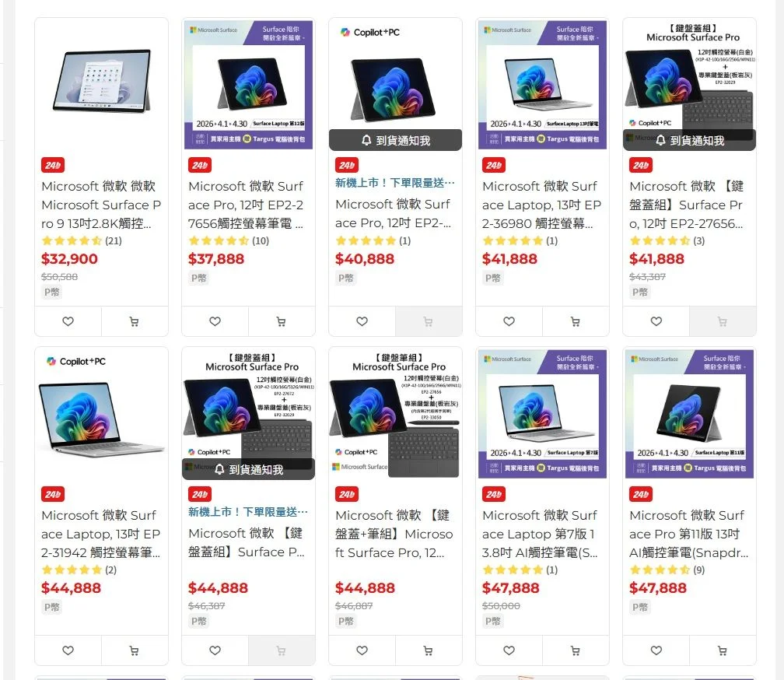
Task: Add the $32,900 Surface Pro 9 to cart
Action: (x=134, y=321)
